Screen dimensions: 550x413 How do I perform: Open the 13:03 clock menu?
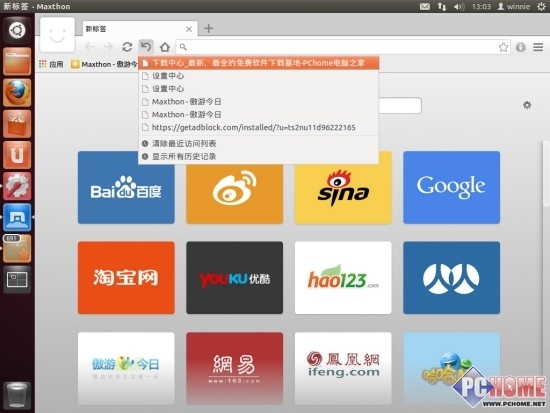click(x=481, y=6)
